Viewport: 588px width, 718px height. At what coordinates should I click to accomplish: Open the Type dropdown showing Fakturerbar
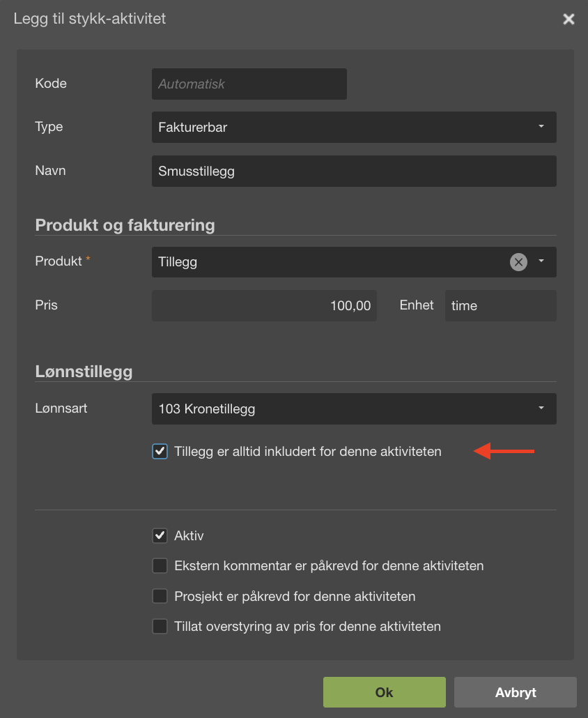click(354, 128)
